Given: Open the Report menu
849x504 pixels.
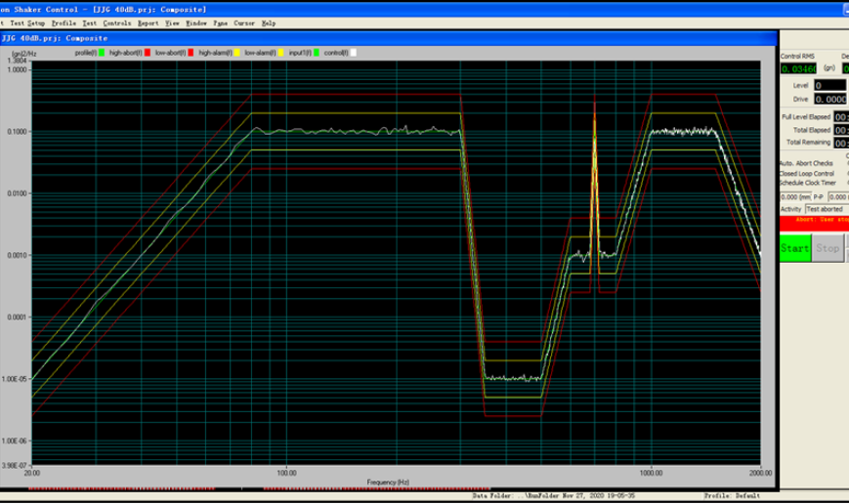Looking at the screenshot, I should click(148, 23).
